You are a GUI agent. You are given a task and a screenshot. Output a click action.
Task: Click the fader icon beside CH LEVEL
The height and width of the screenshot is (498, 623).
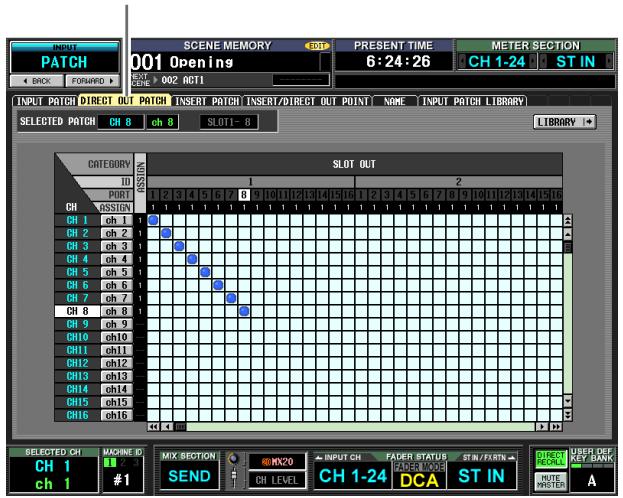click(x=234, y=477)
